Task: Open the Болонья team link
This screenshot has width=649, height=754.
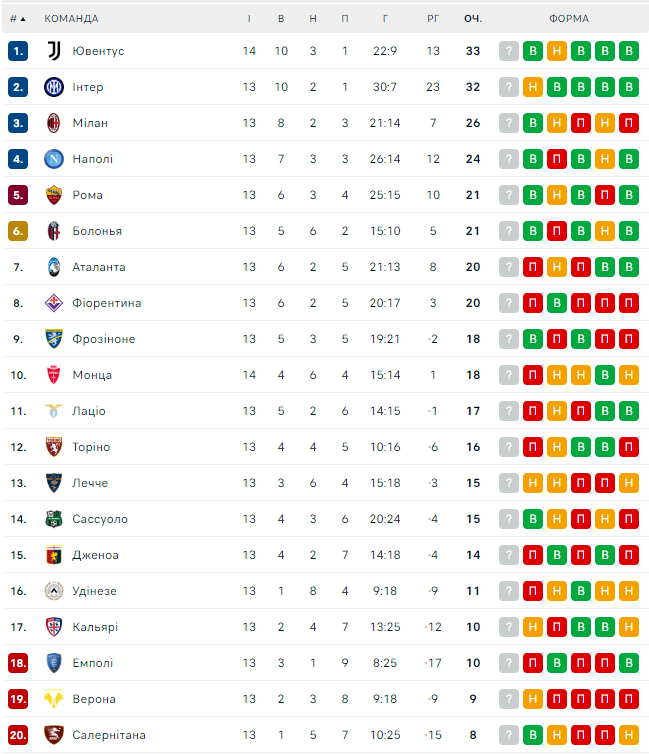Action: [x=97, y=231]
